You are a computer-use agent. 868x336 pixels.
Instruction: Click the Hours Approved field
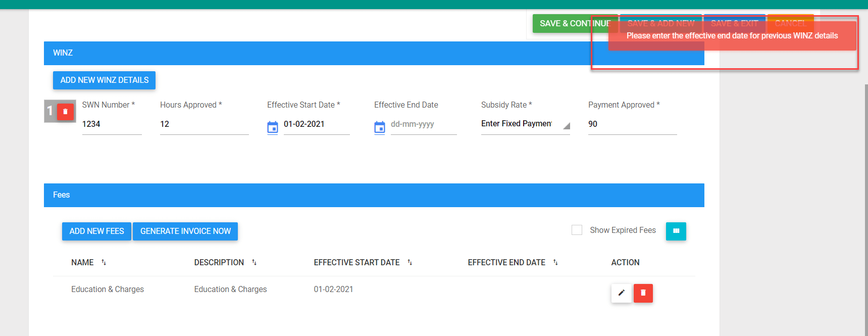(x=205, y=124)
